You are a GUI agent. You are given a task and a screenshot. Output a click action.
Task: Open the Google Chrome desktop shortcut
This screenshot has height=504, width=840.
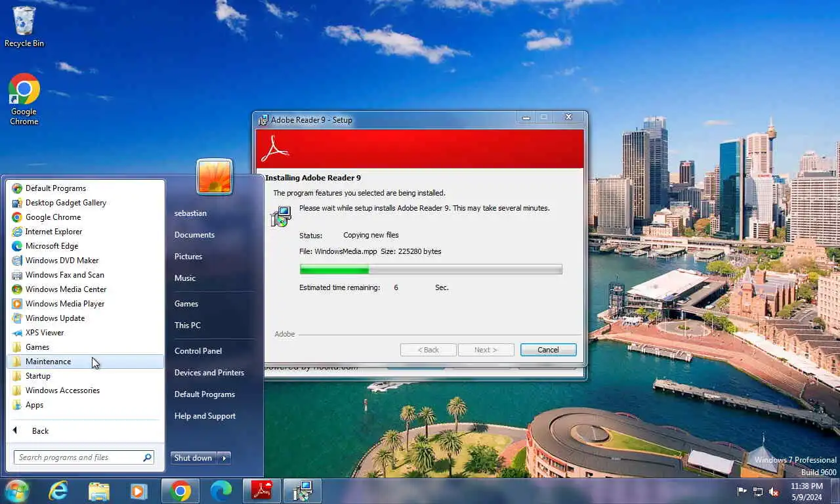click(x=24, y=99)
